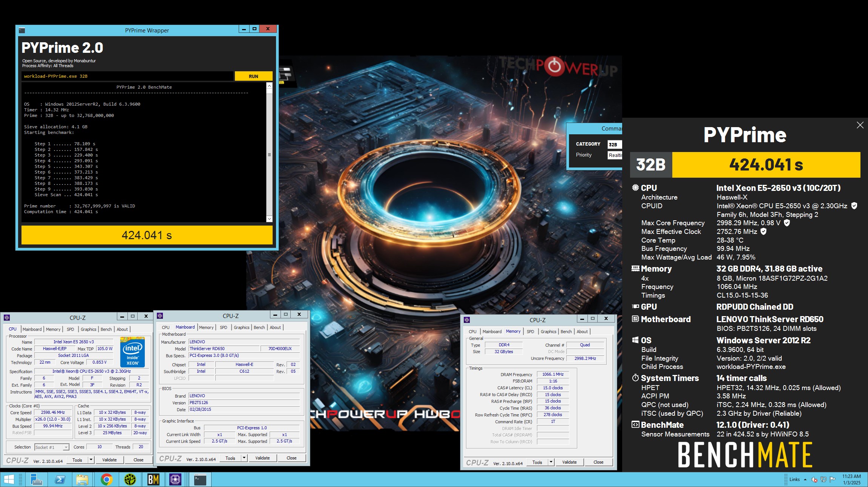Launch Server Manager from the taskbar
The width and height of the screenshot is (868, 487).
pyautogui.click(x=36, y=479)
